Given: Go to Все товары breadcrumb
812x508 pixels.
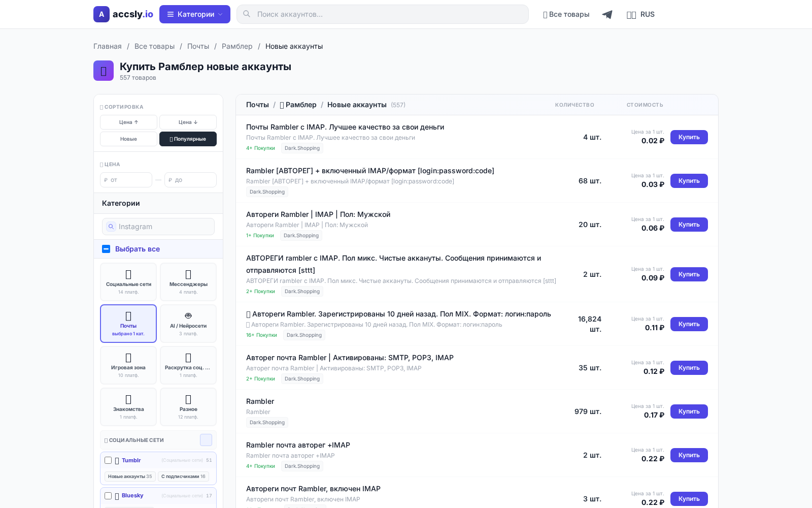Looking at the screenshot, I should pos(154,46).
